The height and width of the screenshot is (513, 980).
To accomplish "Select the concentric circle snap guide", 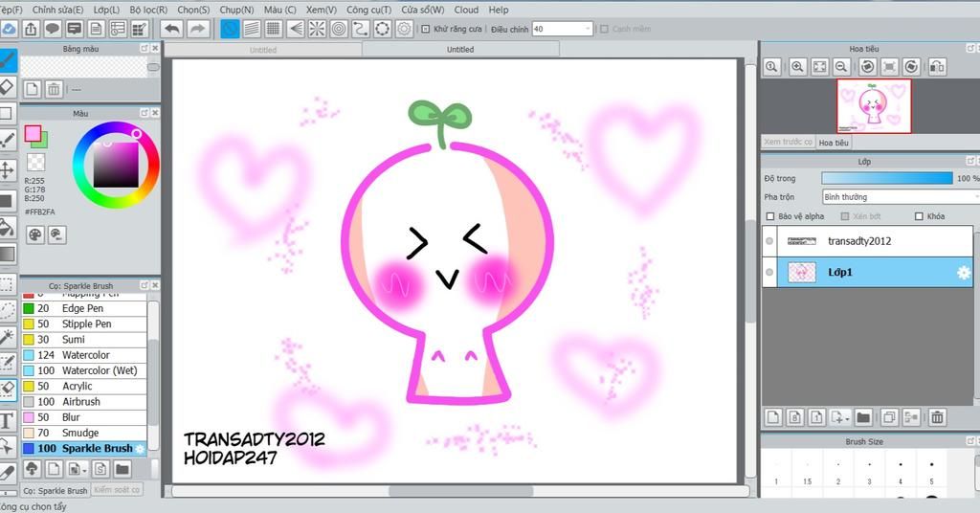I will 339,29.
